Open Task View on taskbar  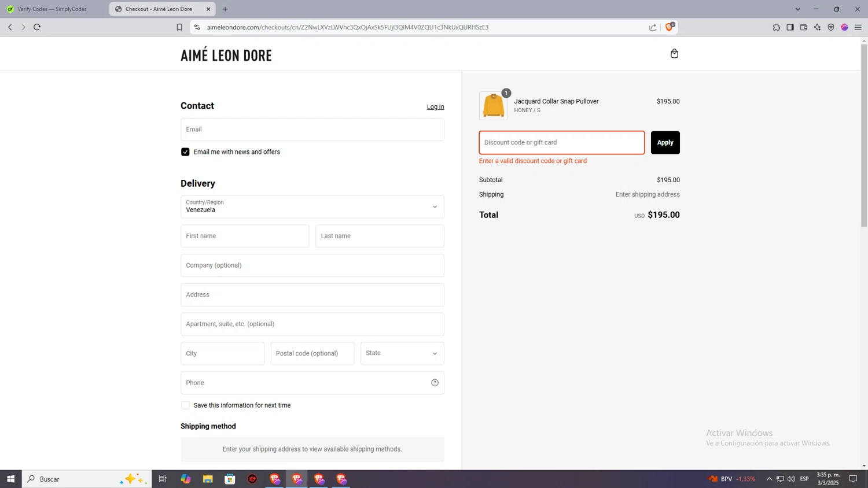tap(163, 479)
